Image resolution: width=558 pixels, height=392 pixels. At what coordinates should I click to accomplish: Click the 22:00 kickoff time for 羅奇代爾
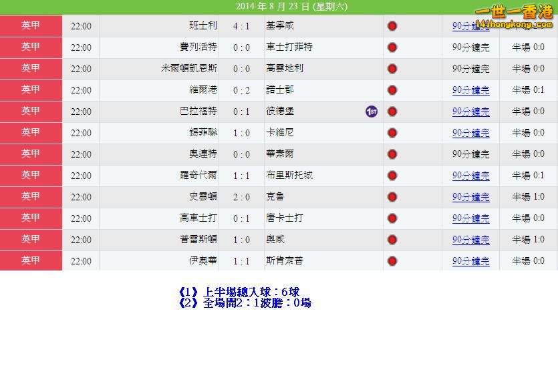[81, 176]
